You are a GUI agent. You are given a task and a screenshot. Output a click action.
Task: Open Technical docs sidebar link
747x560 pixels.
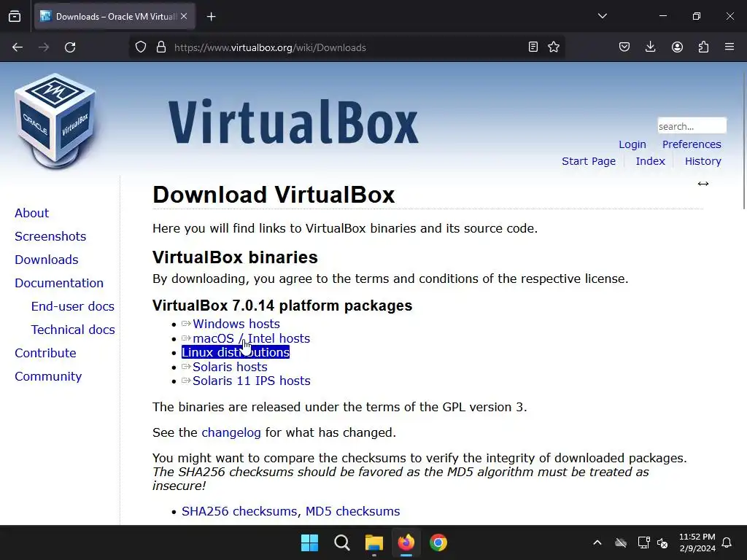click(x=73, y=330)
